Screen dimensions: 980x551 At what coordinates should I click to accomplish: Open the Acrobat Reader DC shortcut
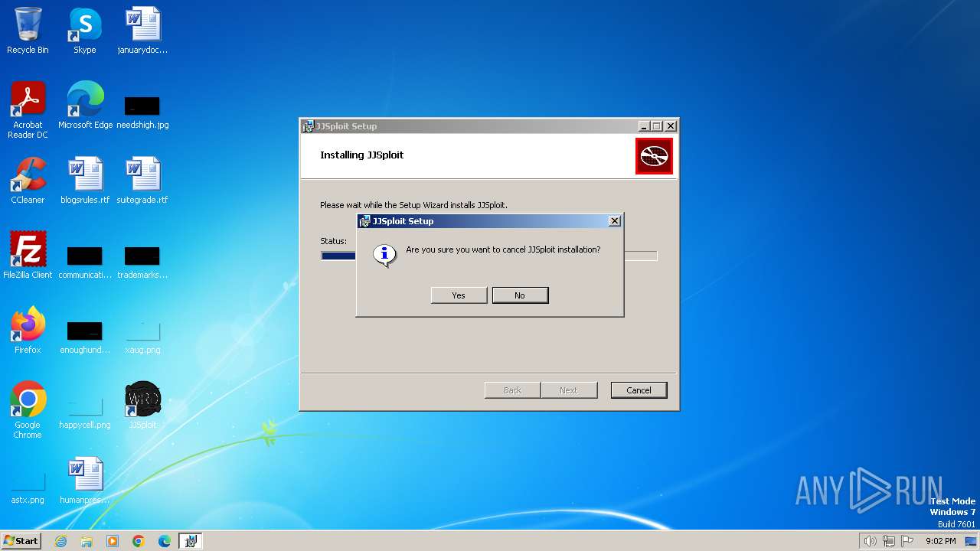(x=28, y=110)
